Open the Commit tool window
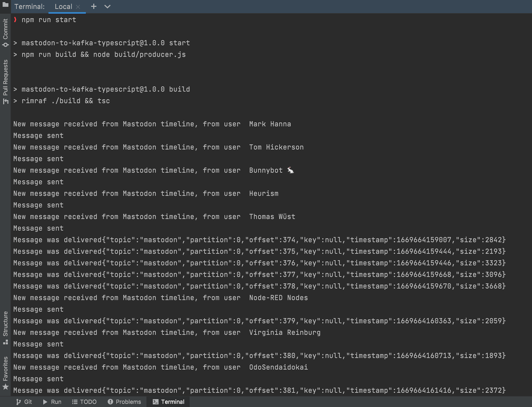 (x=5, y=33)
